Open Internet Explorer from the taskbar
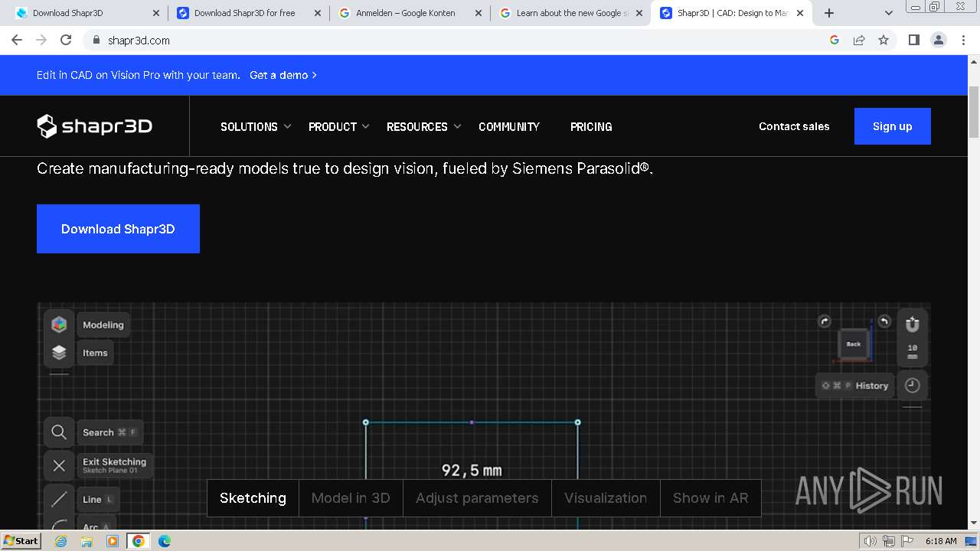Image resolution: width=980 pixels, height=551 pixels. point(60,541)
